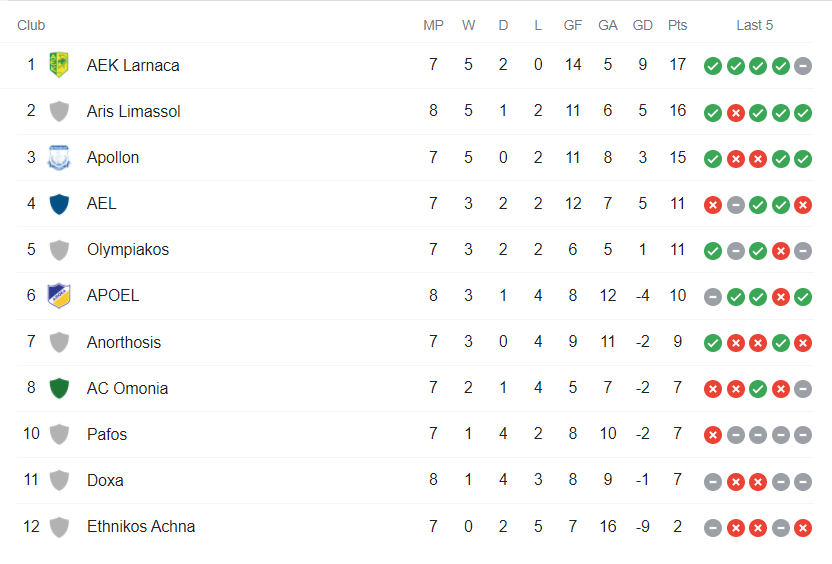832x564 pixels.
Task: Click the AEL blue shield icon
Action: (59, 204)
